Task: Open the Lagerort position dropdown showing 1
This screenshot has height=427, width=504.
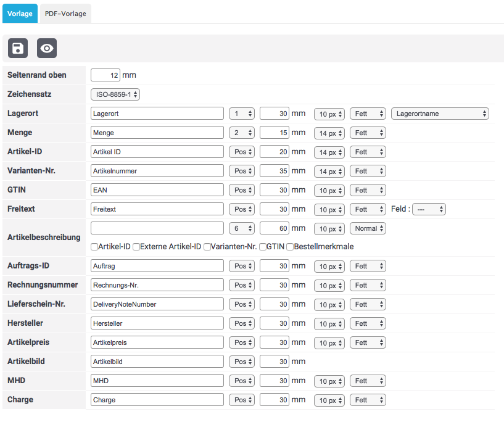Action: coord(241,114)
